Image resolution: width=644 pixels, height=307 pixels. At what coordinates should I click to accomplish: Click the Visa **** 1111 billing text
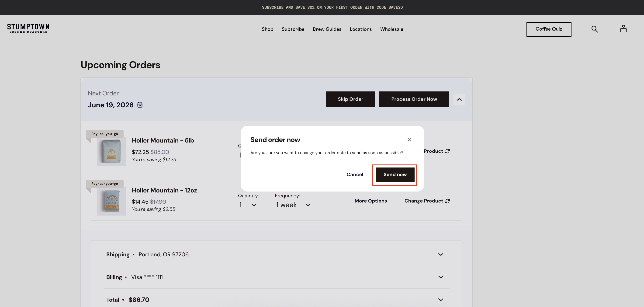147,277
